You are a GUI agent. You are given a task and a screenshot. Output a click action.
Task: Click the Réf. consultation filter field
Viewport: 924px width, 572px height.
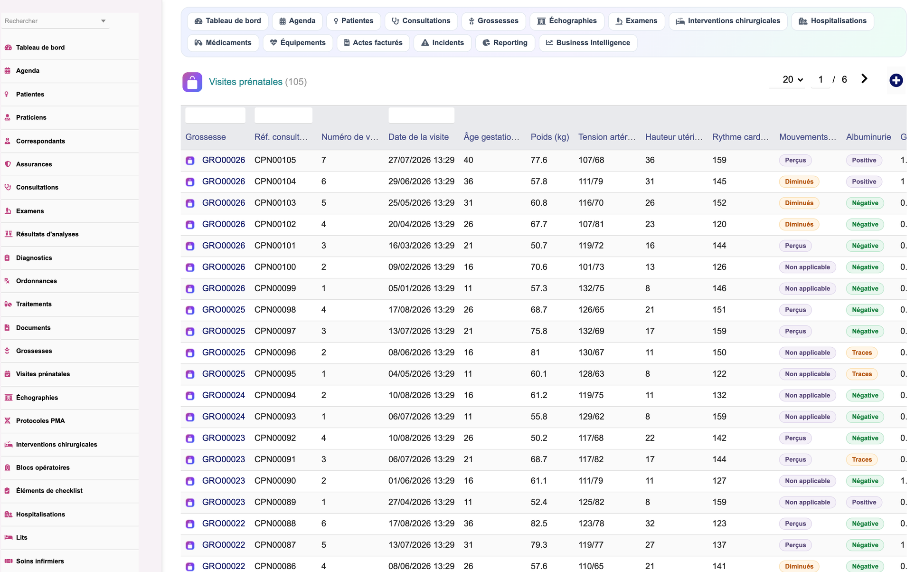283,115
